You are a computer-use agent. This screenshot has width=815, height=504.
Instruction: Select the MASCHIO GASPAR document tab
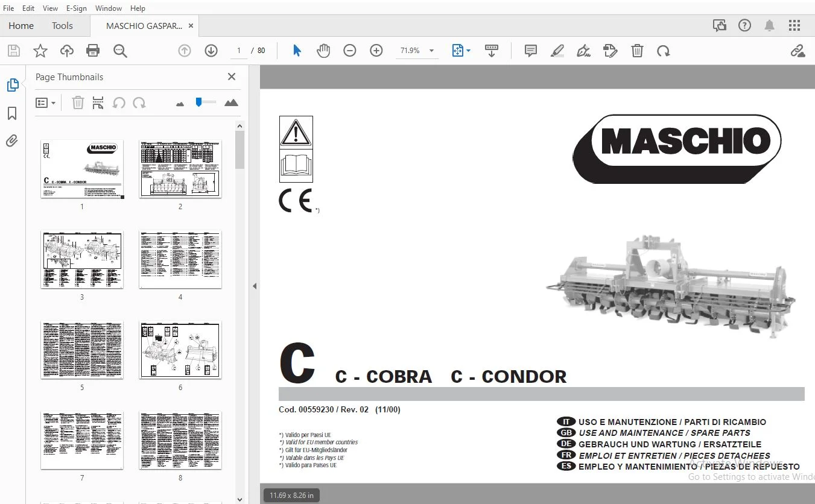[x=144, y=26]
